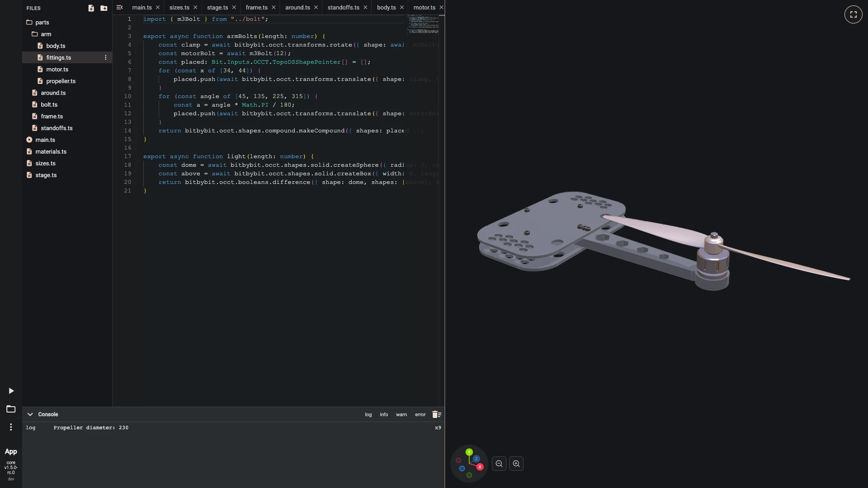Zoom in the 3D viewport

(x=516, y=464)
